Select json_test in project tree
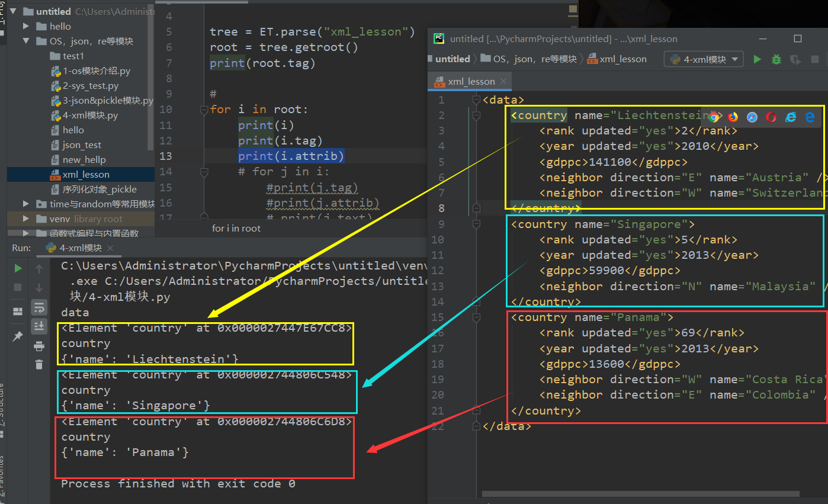 [75, 145]
